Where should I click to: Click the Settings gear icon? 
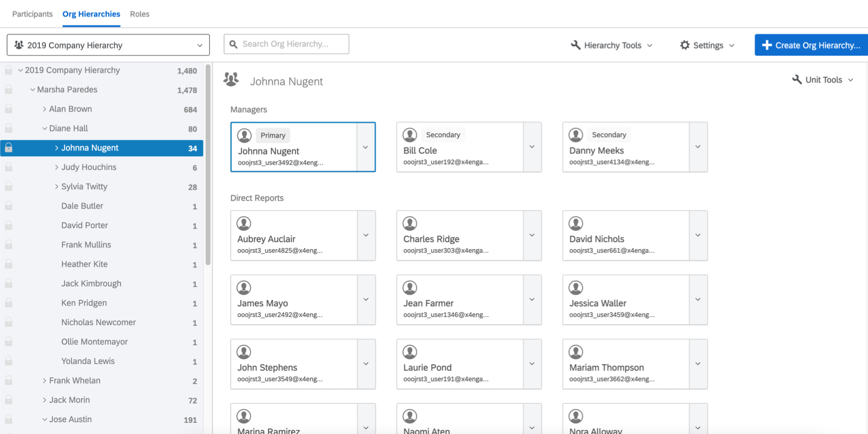[685, 45]
